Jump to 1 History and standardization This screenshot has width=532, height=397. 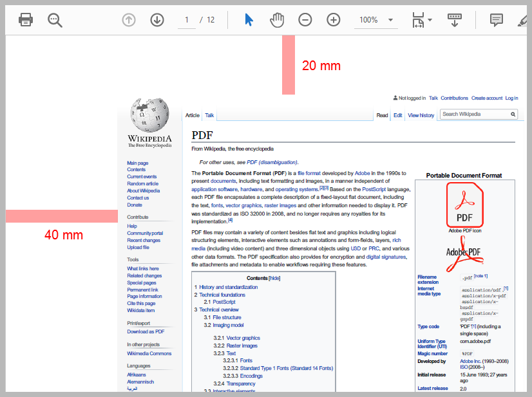click(226, 287)
